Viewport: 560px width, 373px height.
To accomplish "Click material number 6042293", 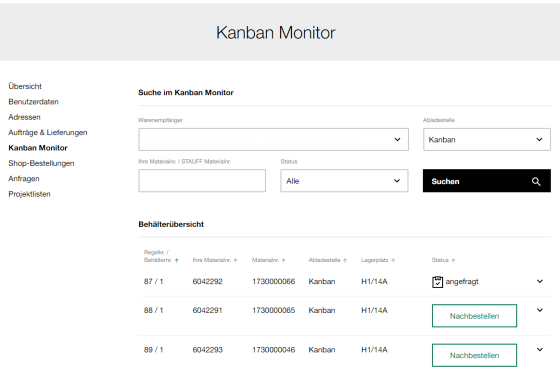I will (208, 349).
